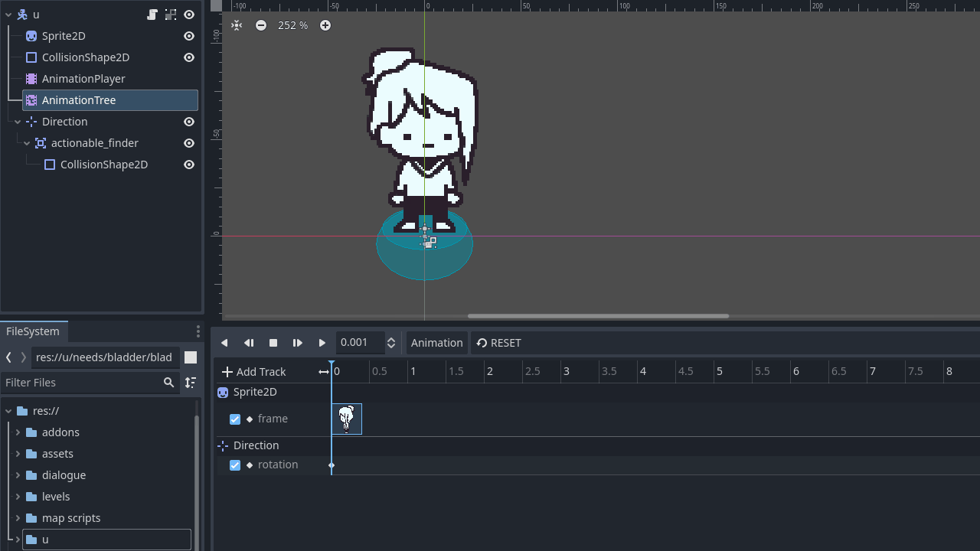Play animation forward from current position

click(x=322, y=343)
